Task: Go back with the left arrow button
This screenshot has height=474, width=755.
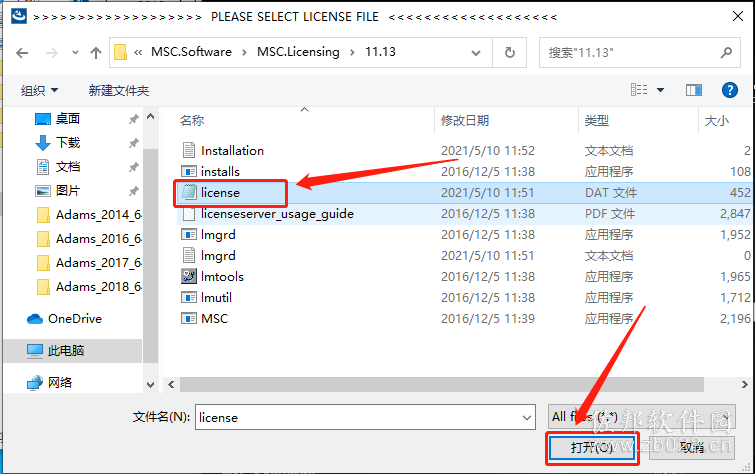Action: click(x=22, y=53)
